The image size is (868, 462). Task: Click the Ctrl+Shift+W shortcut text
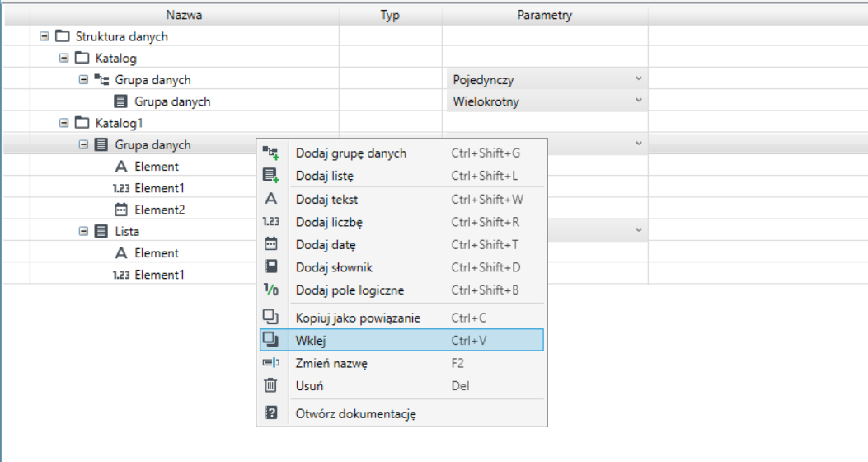pos(487,199)
